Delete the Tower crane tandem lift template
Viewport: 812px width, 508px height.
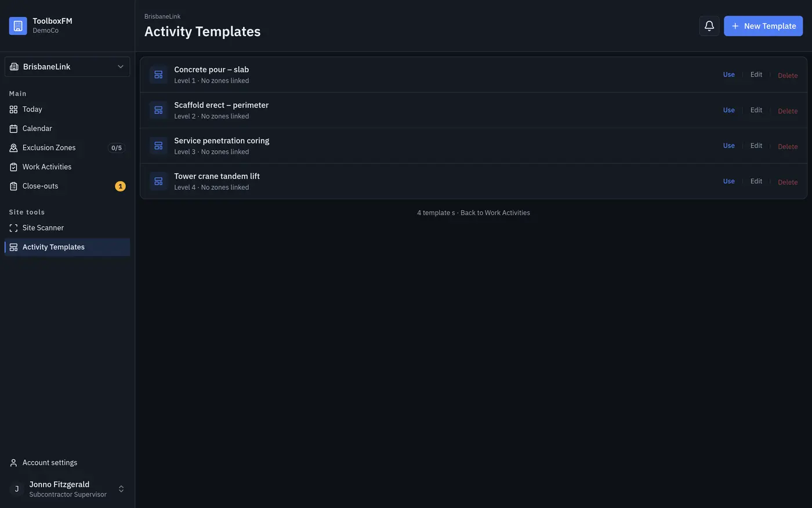[788, 182]
